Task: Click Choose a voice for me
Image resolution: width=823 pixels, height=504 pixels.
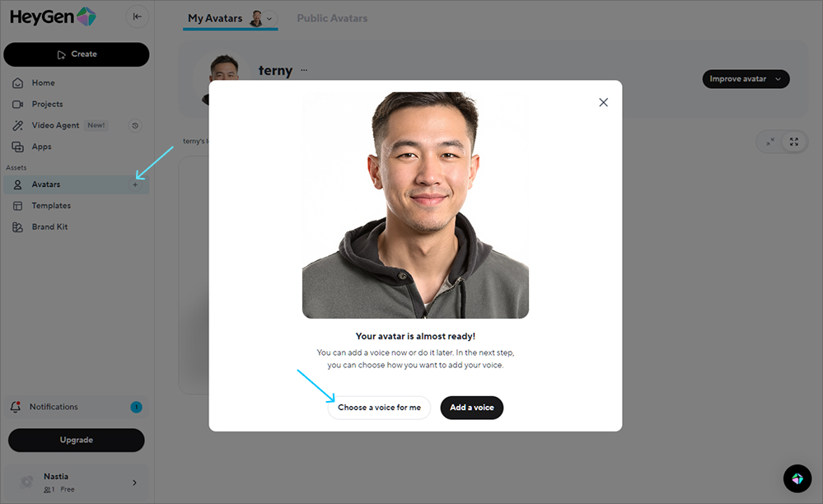Action: click(379, 408)
